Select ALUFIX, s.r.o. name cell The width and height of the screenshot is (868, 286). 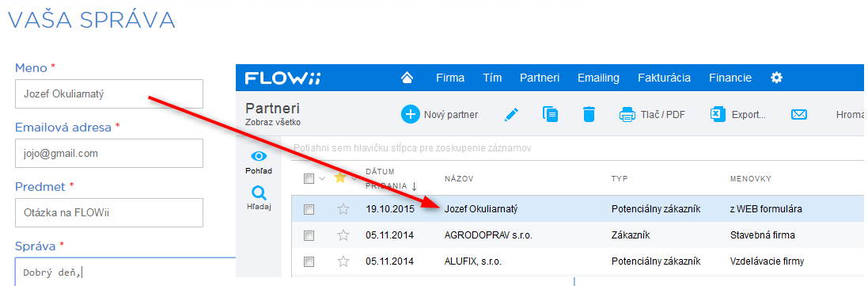472,261
